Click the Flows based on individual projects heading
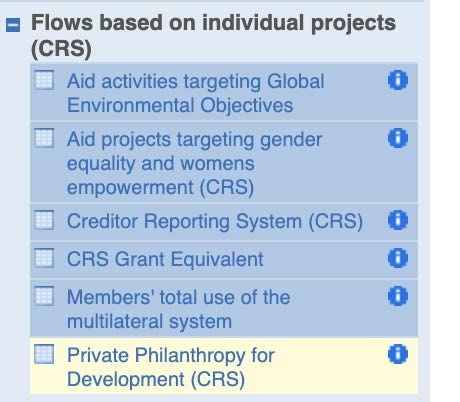 pyautogui.click(x=213, y=36)
